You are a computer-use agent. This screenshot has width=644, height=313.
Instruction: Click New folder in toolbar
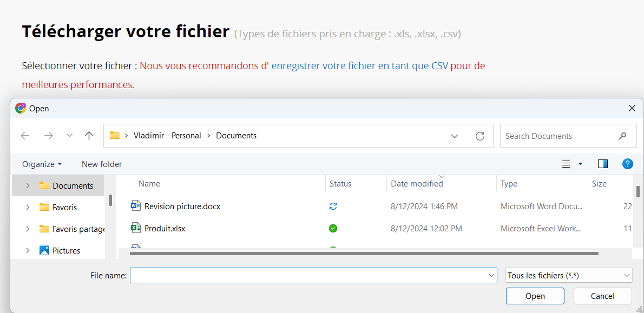click(102, 164)
